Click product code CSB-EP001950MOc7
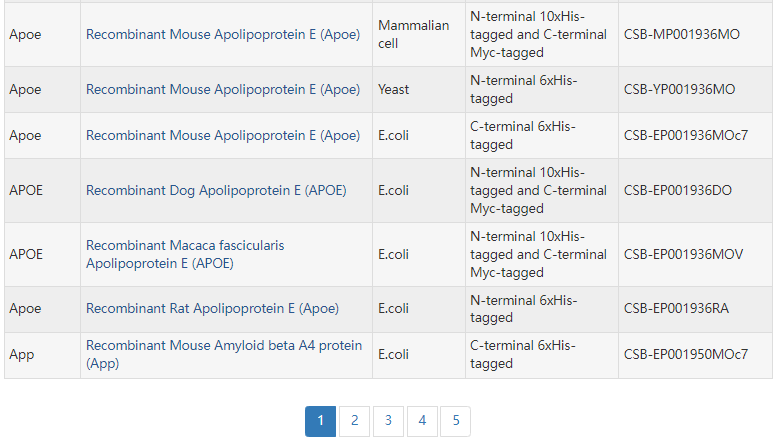777x446 pixels. pos(685,354)
